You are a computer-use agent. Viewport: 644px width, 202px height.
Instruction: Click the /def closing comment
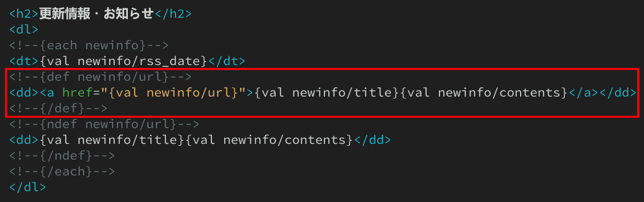(x=59, y=108)
